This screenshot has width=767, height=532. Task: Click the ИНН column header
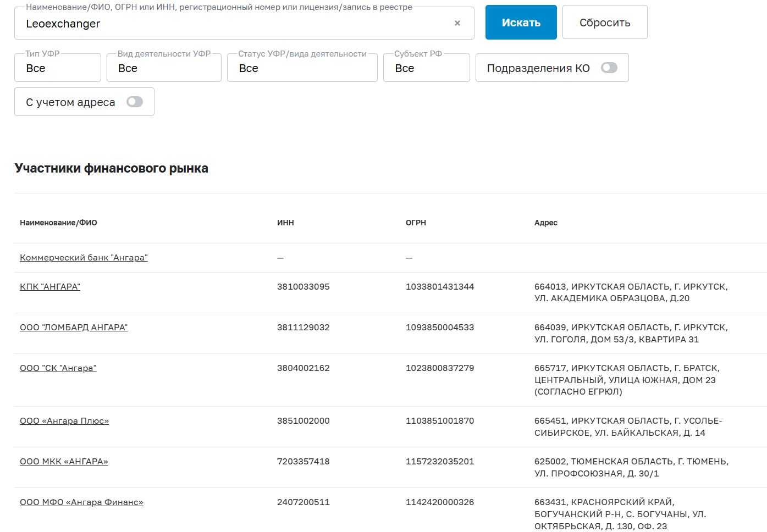click(x=285, y=223)
